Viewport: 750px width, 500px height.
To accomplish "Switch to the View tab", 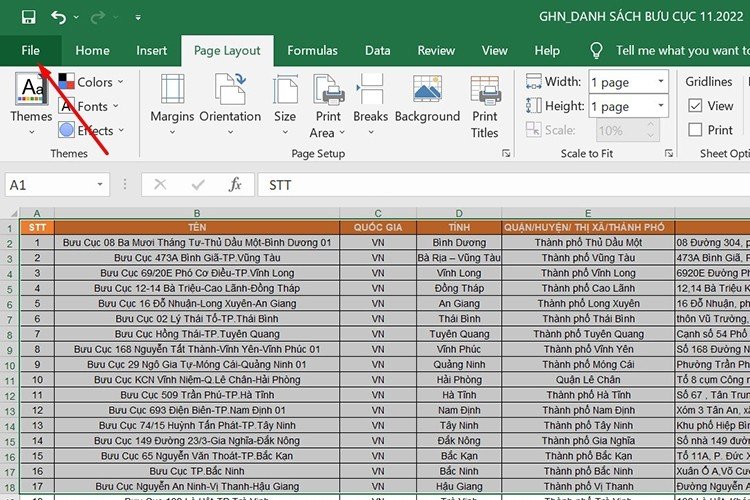I will (x=494, y=50).
